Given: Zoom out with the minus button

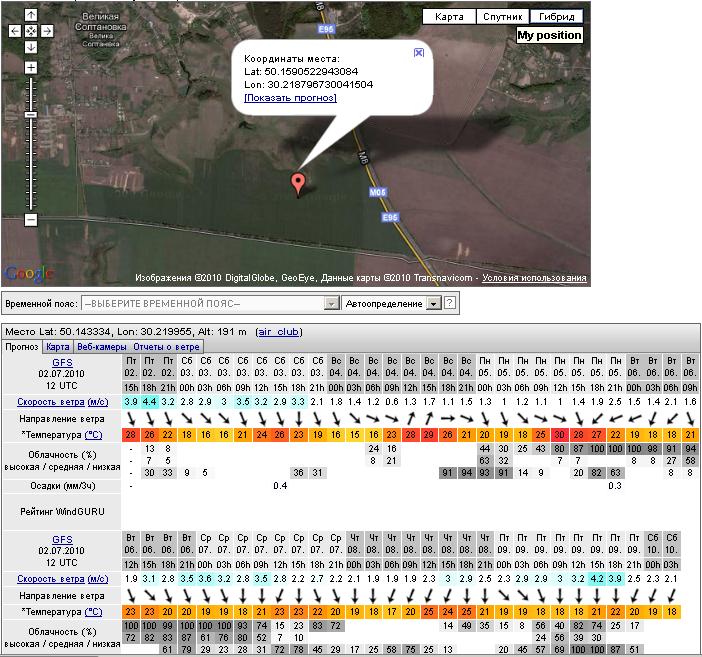Looking at the screenshot, I should coord(31,219).
